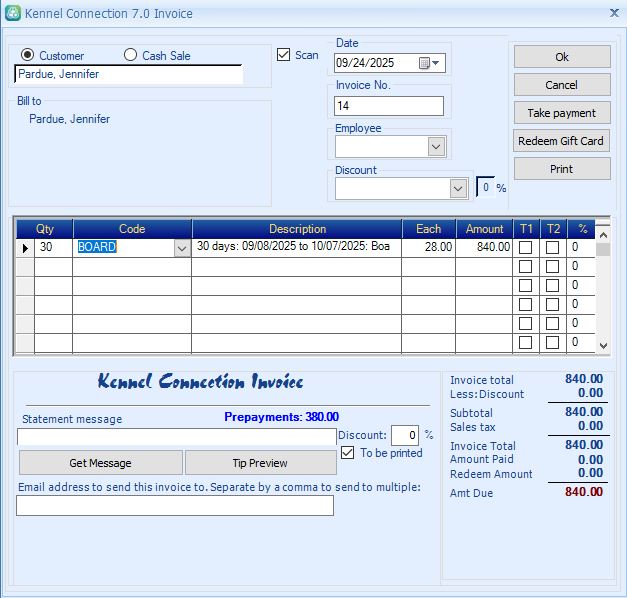Click the customer name field Pardue, Jennifer

click(129, 74)
